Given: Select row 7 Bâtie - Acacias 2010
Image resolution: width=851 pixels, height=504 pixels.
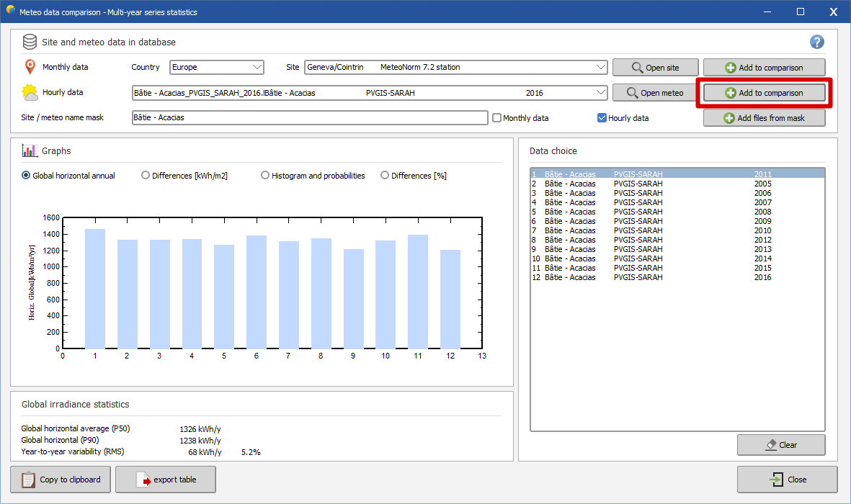Looking at the screenshot, I should tap(677, 230).
